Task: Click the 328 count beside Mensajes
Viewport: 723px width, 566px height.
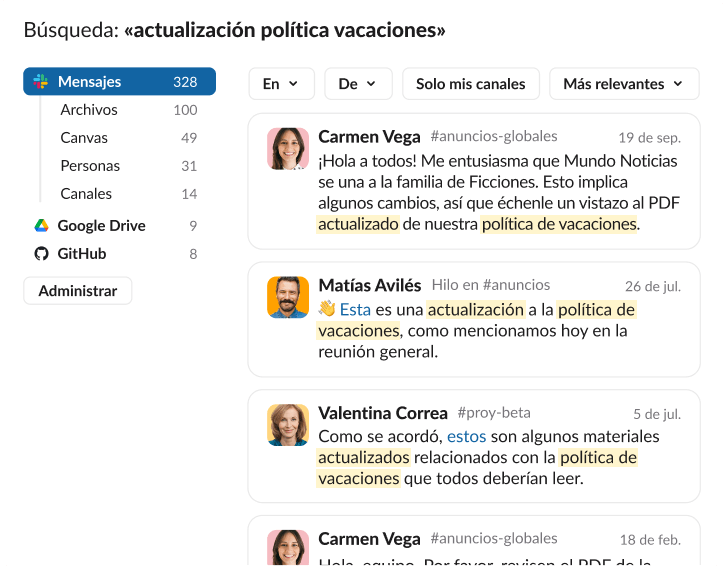Action: [185, 82]
